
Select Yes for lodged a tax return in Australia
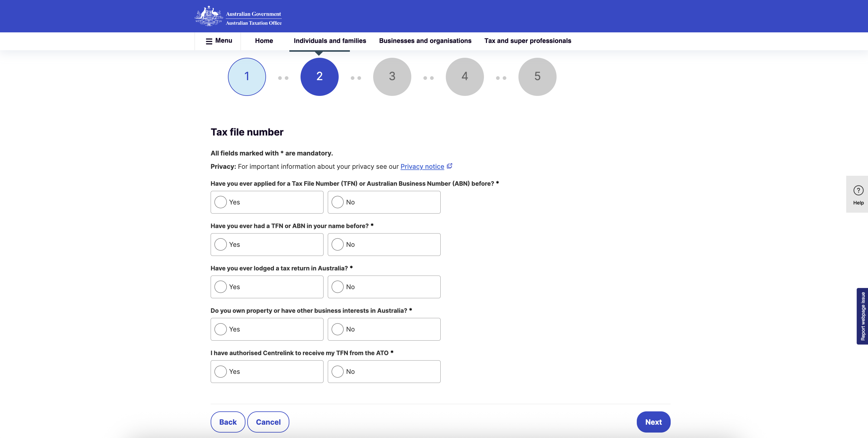point(221,287)
